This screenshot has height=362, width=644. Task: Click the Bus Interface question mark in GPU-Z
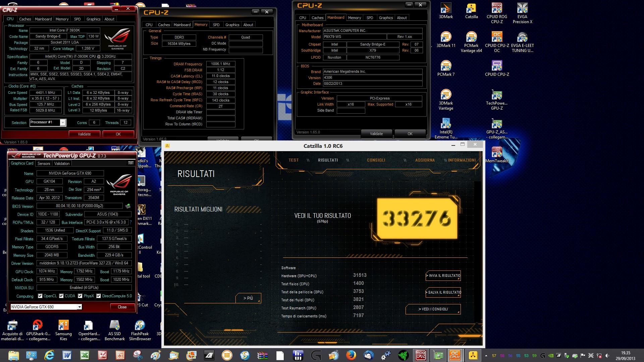130,222
